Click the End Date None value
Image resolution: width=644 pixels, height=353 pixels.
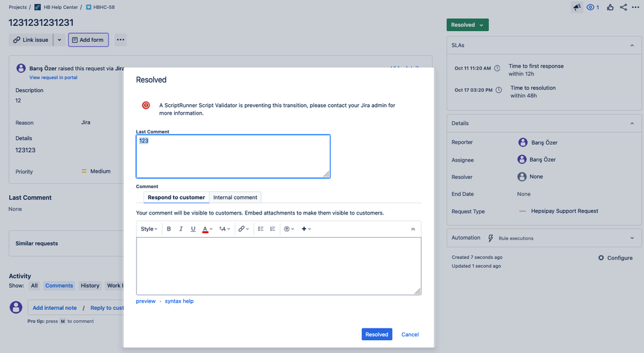(523, 194)
